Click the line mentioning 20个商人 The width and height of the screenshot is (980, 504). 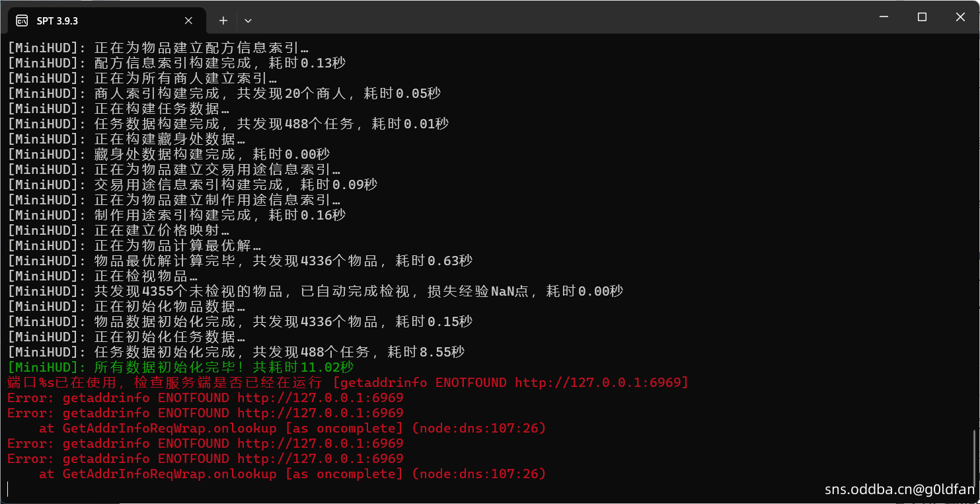coord(224,93)
